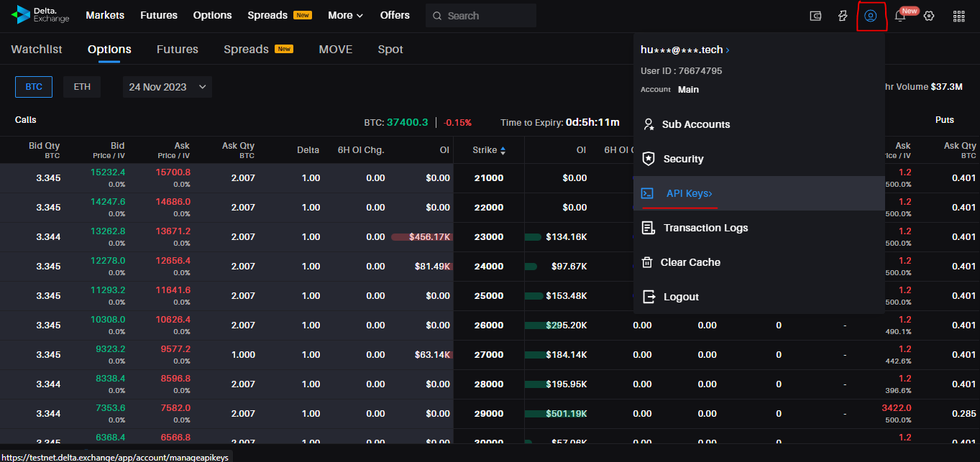
Task: Click the Search input field
Action: click(481, 15)
